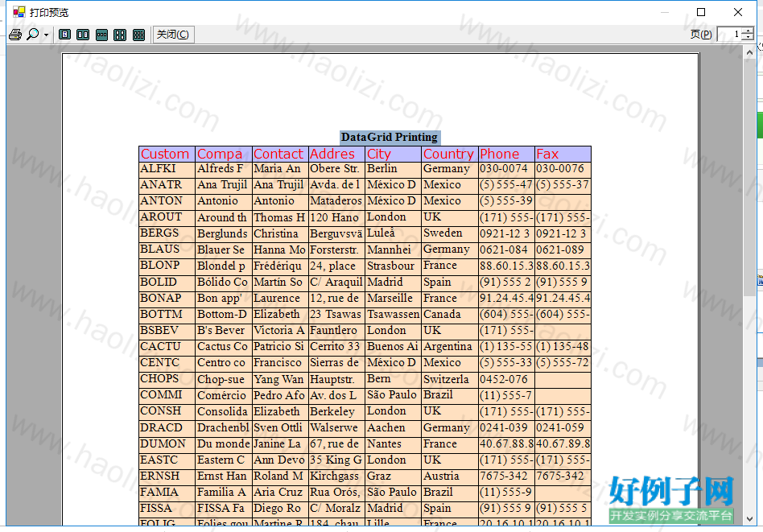Click the Marseille city cell

393,299
